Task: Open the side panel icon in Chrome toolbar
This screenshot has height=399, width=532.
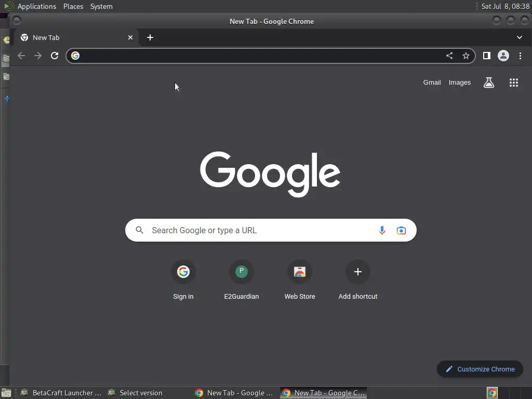Action: pos(486,56)
